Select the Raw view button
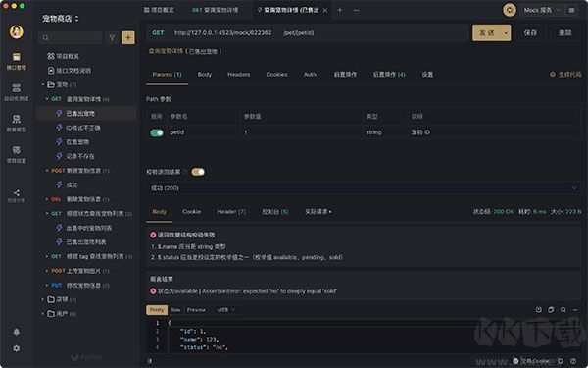 click(175, 310)
